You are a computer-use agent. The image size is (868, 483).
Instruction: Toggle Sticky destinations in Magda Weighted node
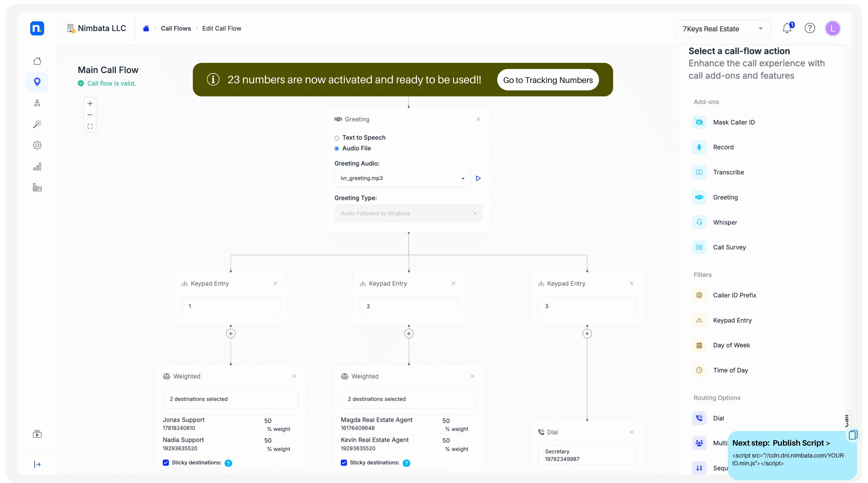344,463
